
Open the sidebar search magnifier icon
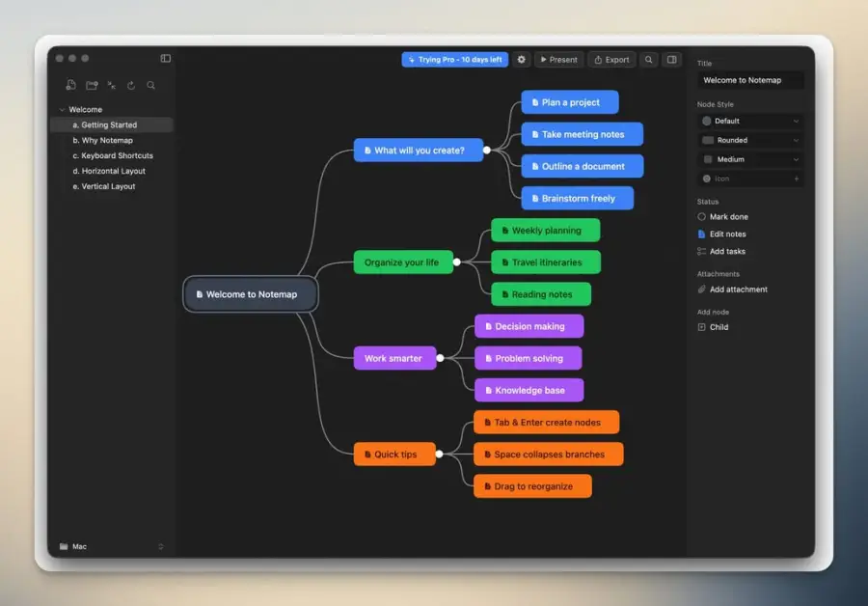click(x=150, y=85)
